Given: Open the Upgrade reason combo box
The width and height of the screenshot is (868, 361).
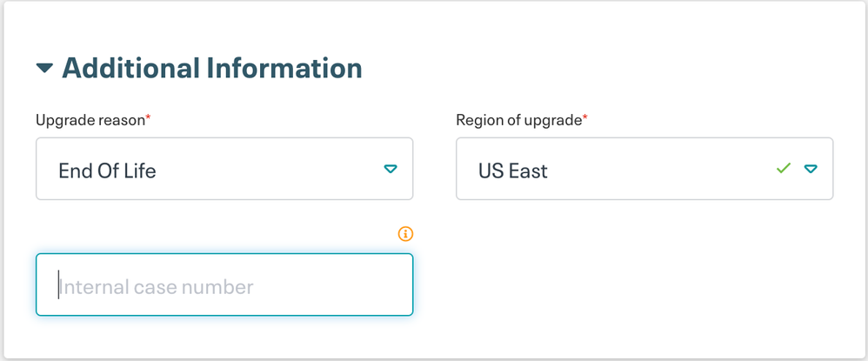Looking at the screenshot, I should (224, 169).
